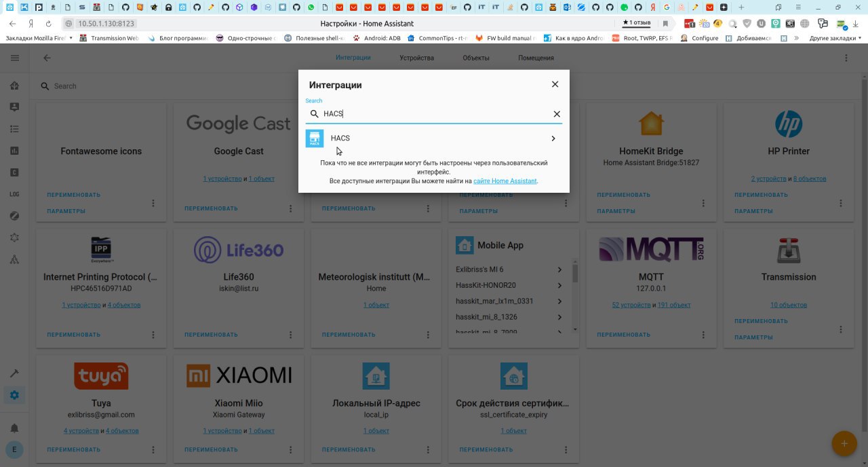
Task: Open HP Printer 2 устройства link
Action: (768, 179)
